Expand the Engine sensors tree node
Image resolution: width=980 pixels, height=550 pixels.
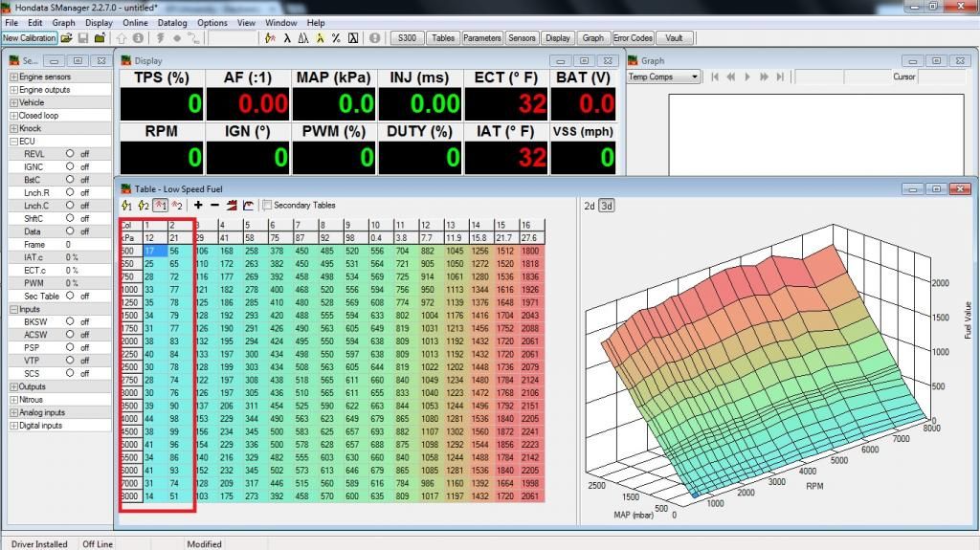13,77
